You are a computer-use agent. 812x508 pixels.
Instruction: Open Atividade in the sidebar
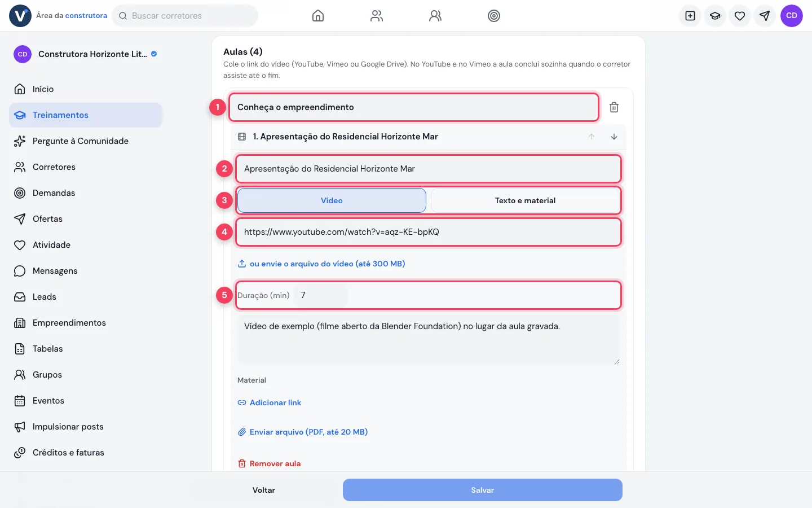pos(86,245)
